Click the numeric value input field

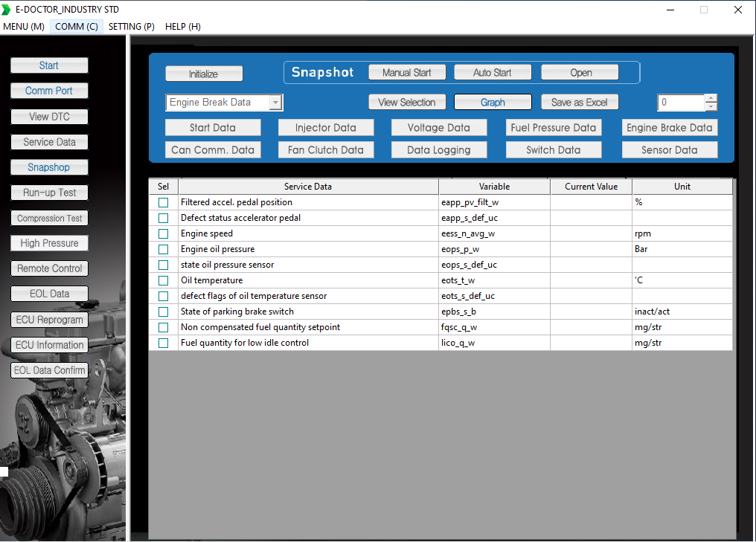(681, 102)
